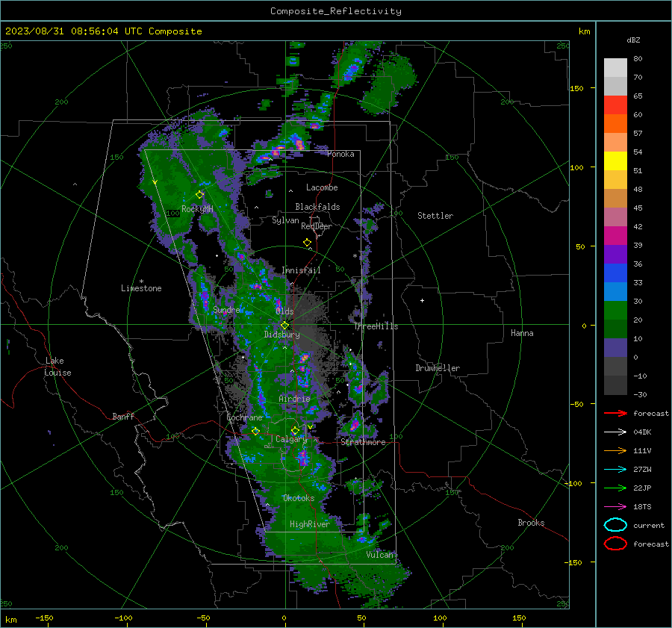Click the yellow diamond marker below RedDeer

[x=307, y=243]
